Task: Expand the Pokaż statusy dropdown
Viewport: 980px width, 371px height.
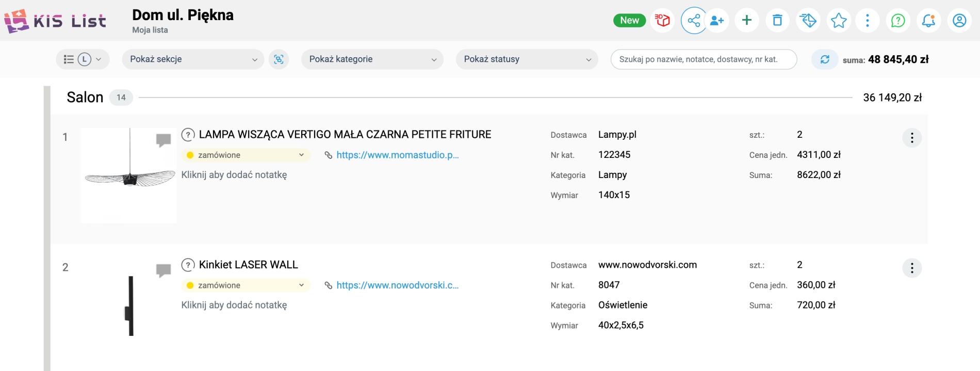Action: coord(527,59)
